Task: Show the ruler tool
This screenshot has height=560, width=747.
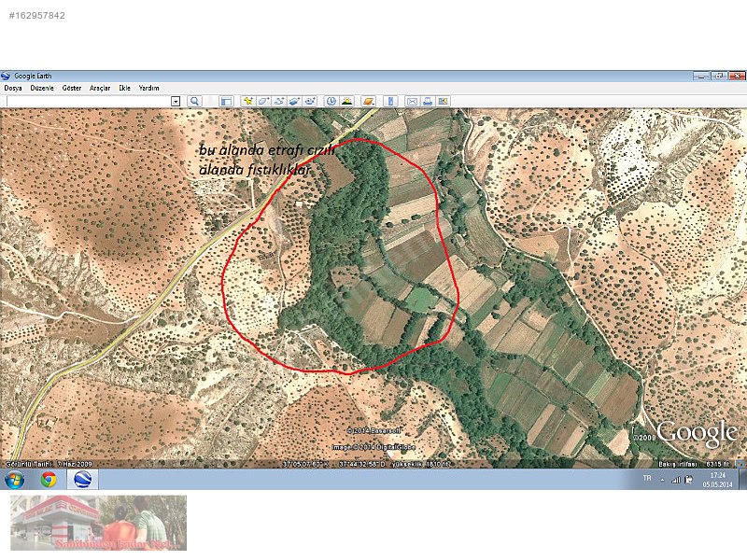Action: click(390, 101)
